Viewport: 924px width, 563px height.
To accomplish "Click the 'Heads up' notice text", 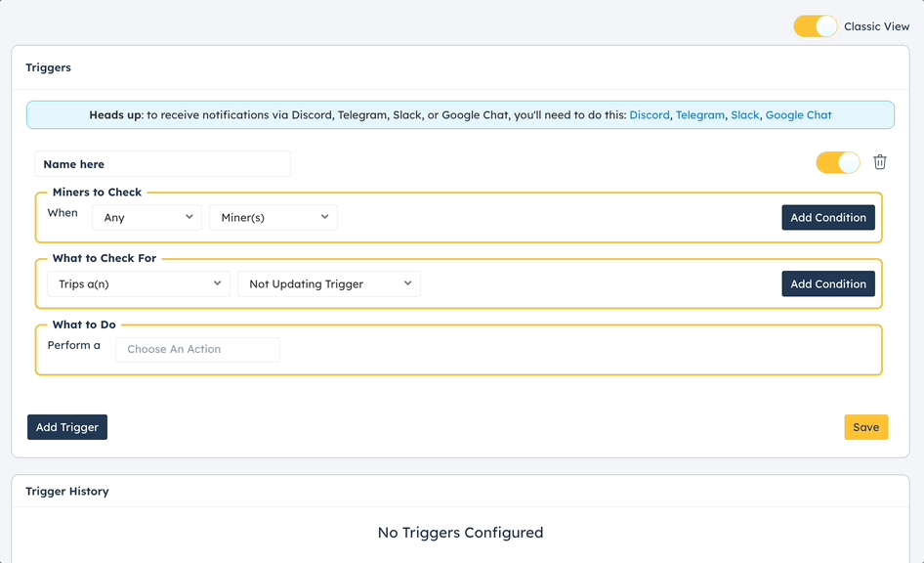I will pyautogui.click(x=116, y=115).
